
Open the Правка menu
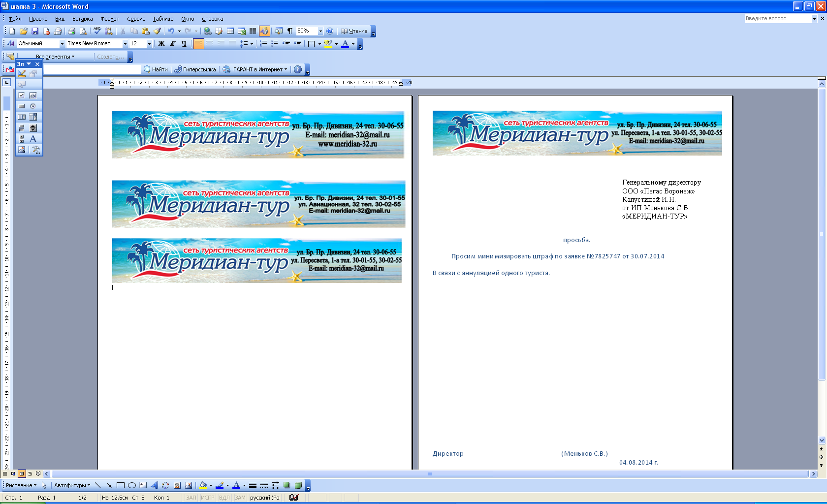point(38,19)
